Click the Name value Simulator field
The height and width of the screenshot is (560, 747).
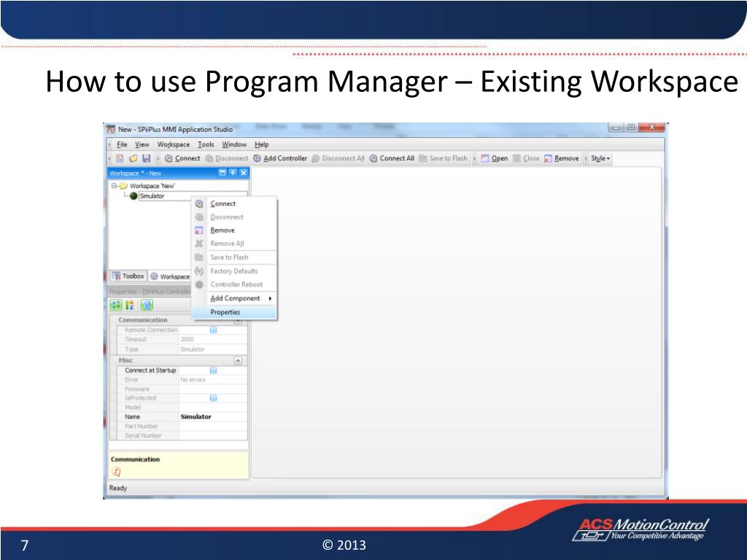pyautogui.click(x=213, y=416)
